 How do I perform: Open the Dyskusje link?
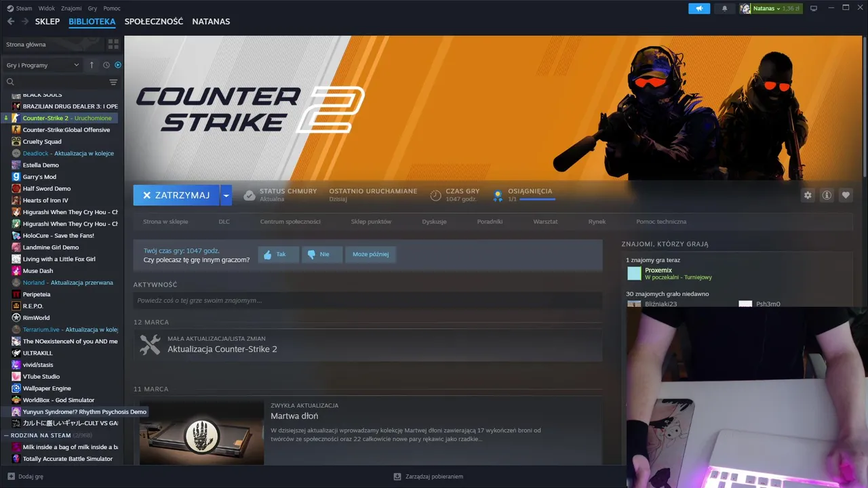pyautogui.click(x=434, y=222)
